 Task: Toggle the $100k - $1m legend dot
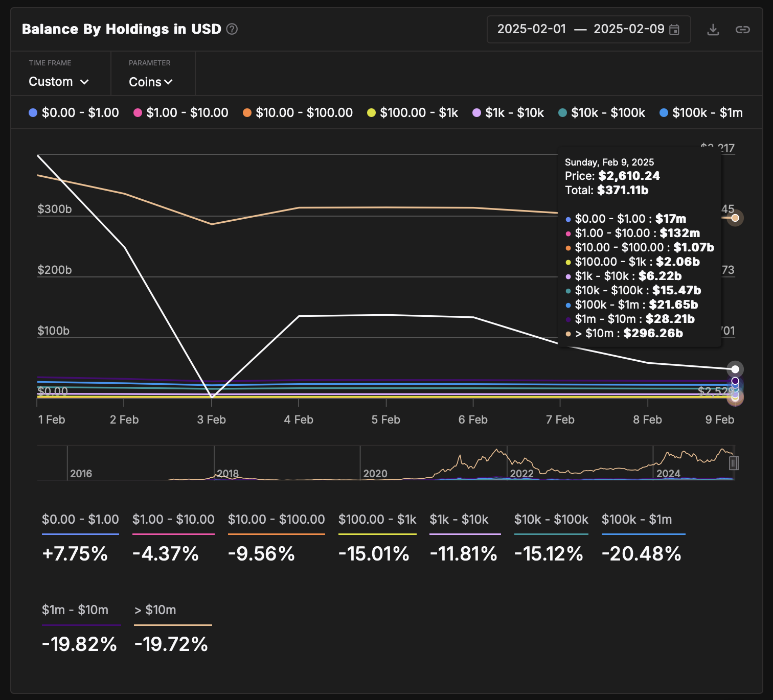tap(664, 112)
